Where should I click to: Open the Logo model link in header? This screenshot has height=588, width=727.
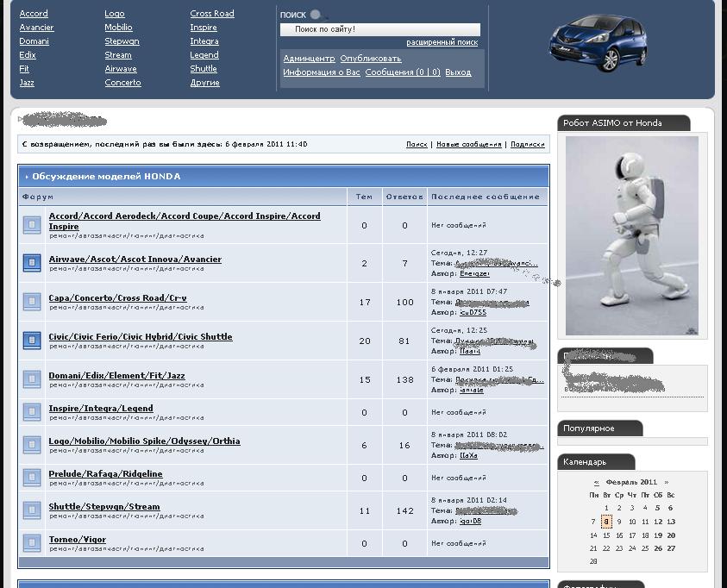(x=115, y=14)
